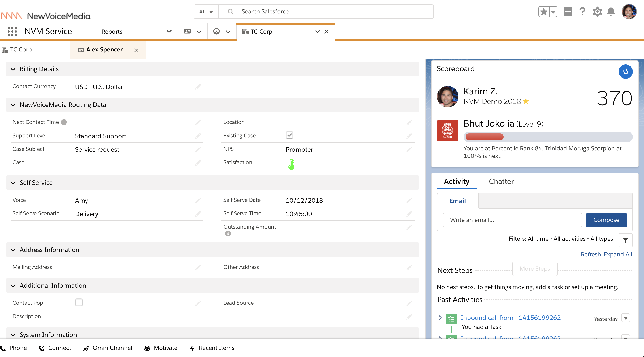Image resolution: width=644 pixels, height=357 pixels.
Task: Refresh the Scoreboard with the circular arrow button
Action: coord(626,72)
